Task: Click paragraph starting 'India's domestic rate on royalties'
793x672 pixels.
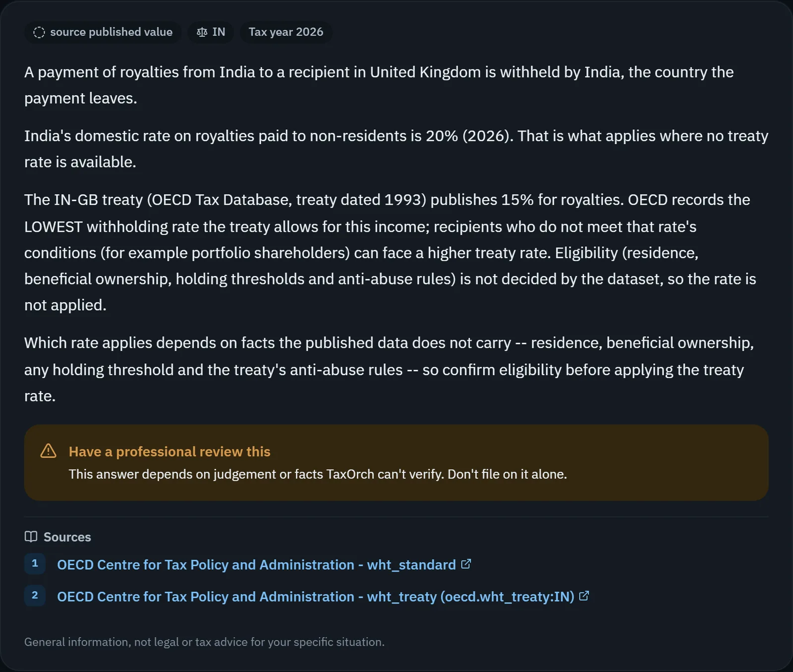Action: click(x=396, y=149)
